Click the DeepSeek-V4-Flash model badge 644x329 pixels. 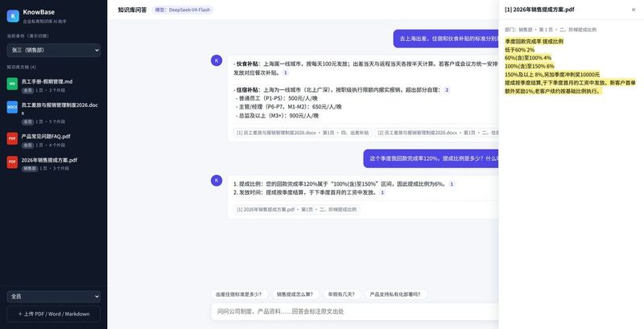click(183, 10)
